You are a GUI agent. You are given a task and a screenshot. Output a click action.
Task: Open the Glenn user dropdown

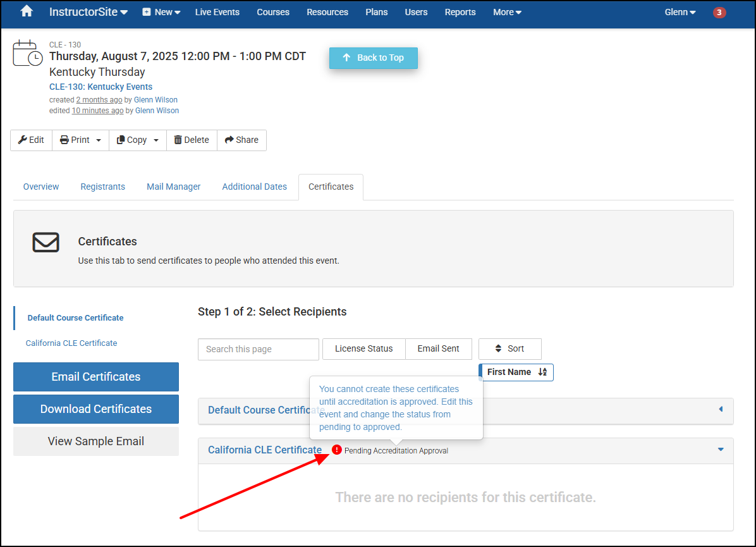pyautogui.click(x=680, y=12)
